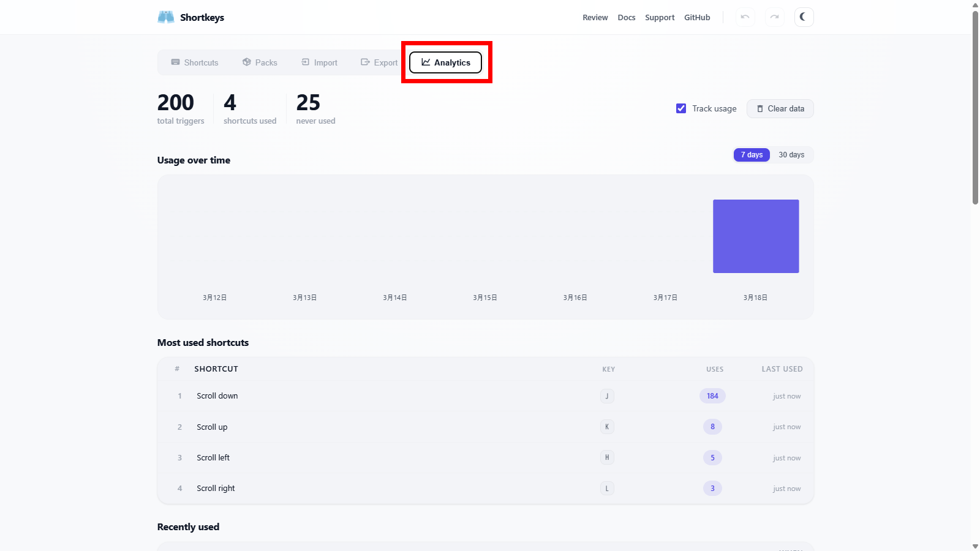Select the 7 days range
This screenshot has width=980, height=551.
click(x=752, y=155)
